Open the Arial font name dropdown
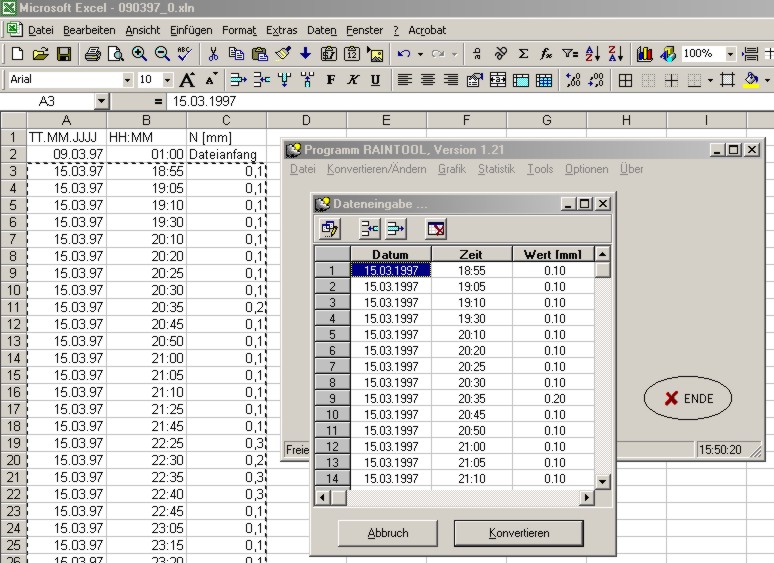The width and height of the screenshot is (774, 563). (128, 80)
